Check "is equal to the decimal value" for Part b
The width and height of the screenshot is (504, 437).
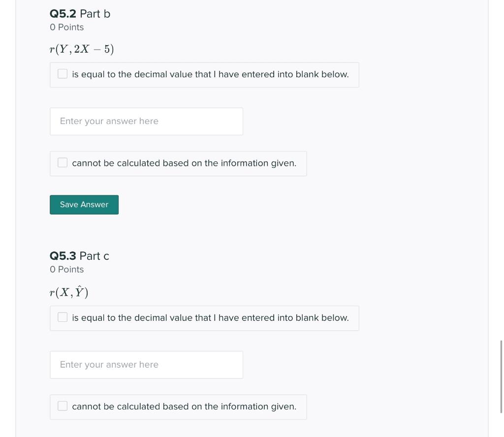(x=62, y=73)
